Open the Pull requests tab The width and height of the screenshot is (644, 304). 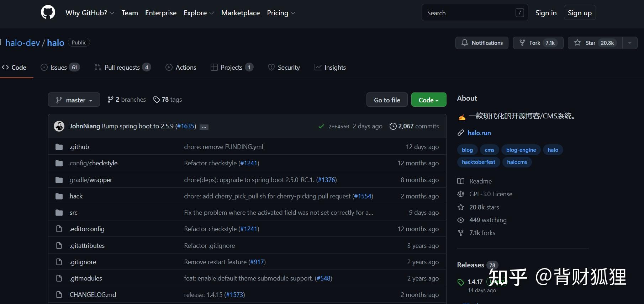pos(123,68)
